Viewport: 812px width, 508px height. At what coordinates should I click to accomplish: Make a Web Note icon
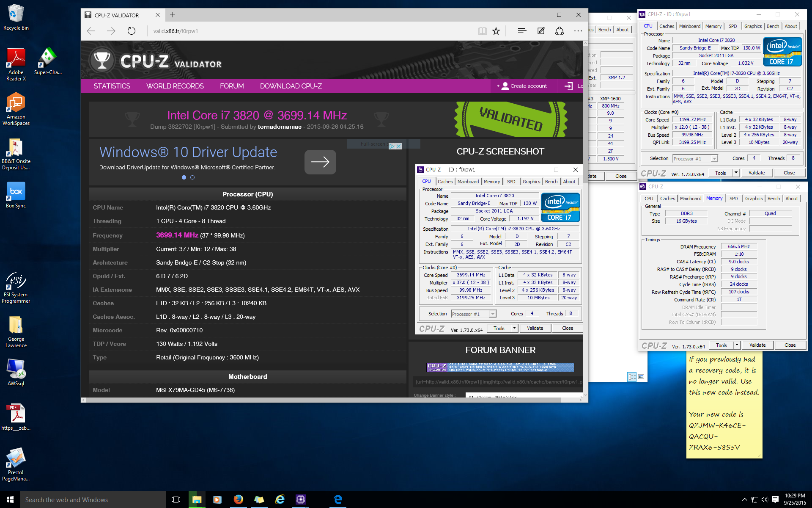coord(541,31)
